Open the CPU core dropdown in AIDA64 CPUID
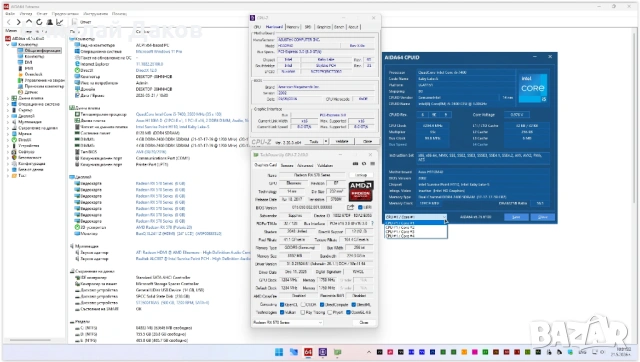The height and width of the screenshot is (362, 640). (x=416, y=217)
